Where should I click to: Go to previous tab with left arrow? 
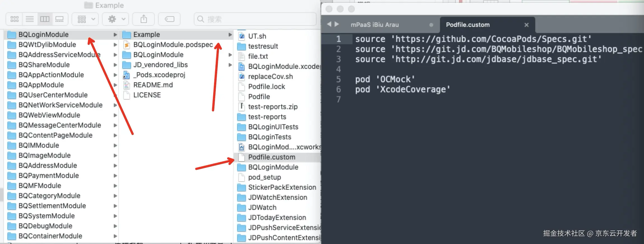pyautogui.click(x=329, y=24)
